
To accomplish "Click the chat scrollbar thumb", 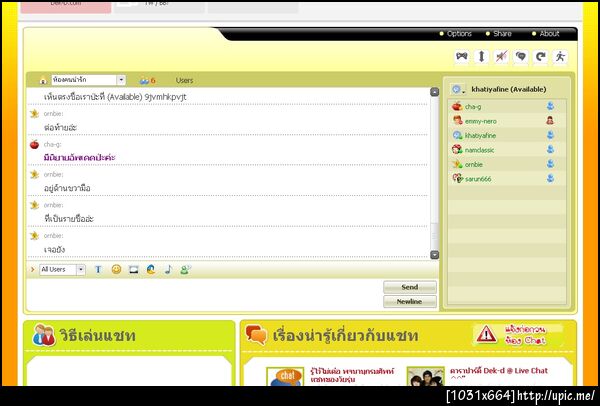I will (x=434, y=236).
